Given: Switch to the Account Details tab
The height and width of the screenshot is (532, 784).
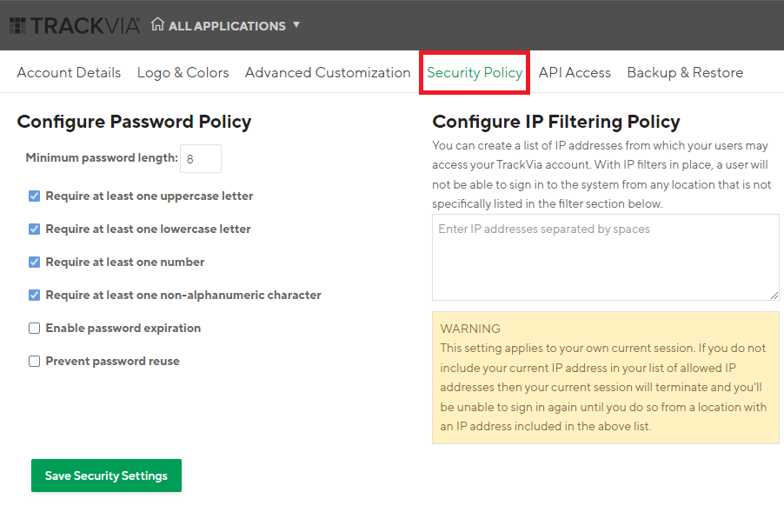Looking at the screenshot, I should tap(69, 72).
